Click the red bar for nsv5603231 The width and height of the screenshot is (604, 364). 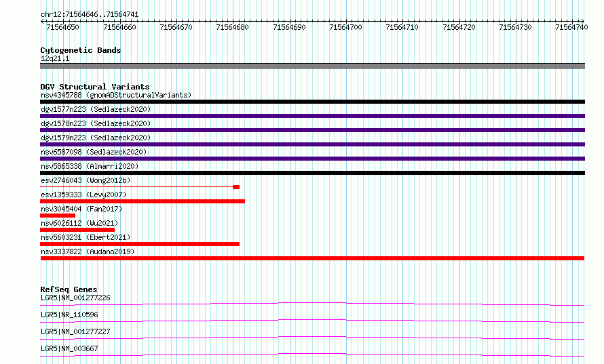click(x=140, y=244)
